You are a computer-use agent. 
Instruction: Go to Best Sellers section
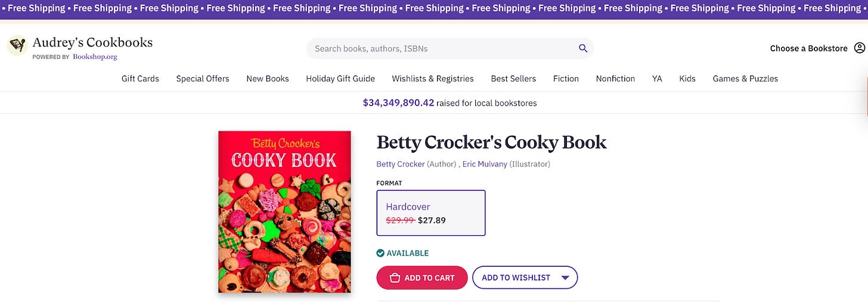pyautogui.click(x=513, y=78)
